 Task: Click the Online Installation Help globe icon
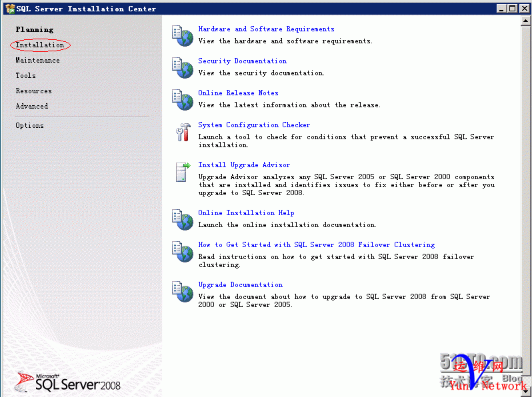(183, 219)
